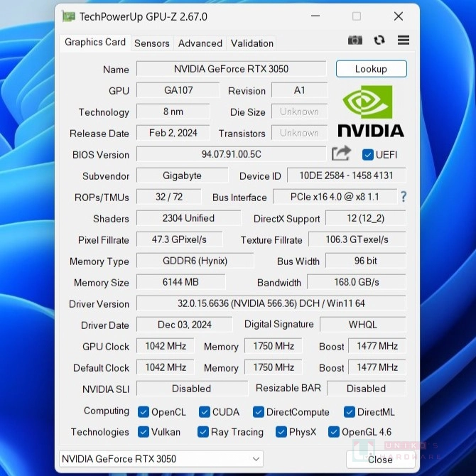Toggle the DirectML checkbox

[350, 412]
